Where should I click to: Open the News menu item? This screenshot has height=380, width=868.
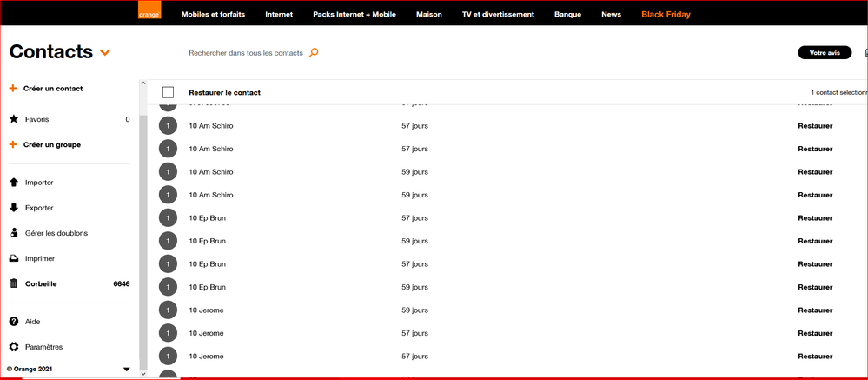(611, 15)
